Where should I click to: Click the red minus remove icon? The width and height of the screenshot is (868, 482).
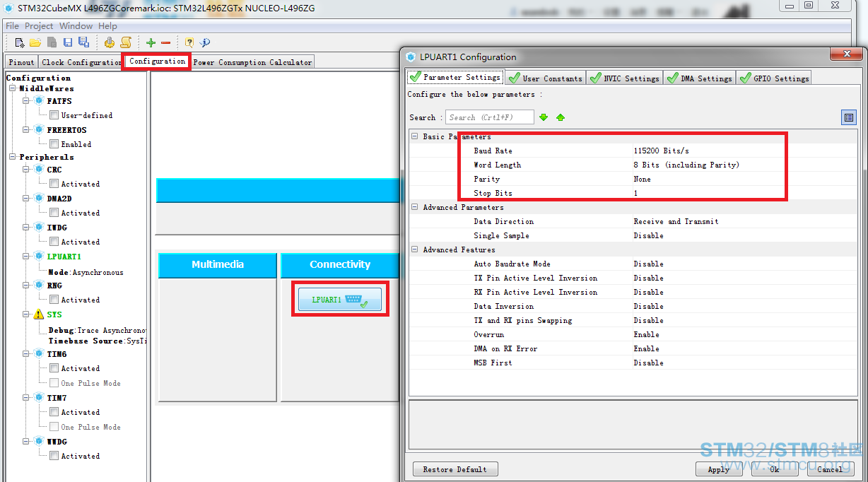pos(165,42)
